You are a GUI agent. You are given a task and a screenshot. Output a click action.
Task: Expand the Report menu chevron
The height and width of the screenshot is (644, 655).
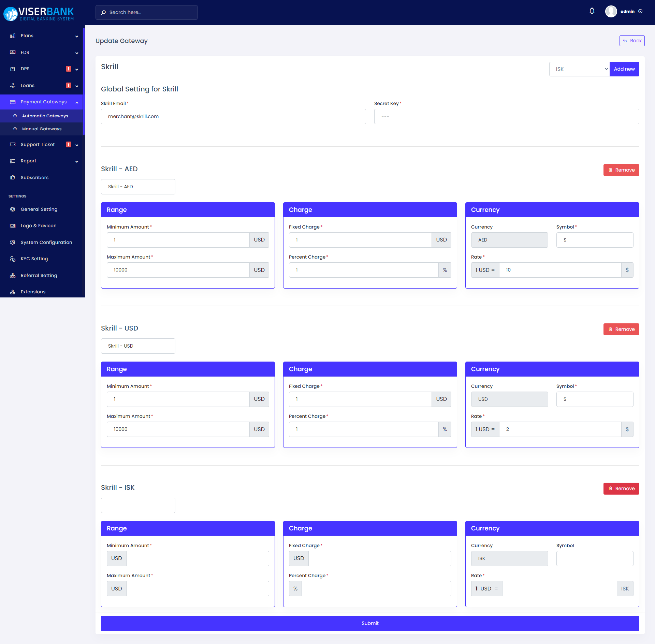tap(77, 161)
